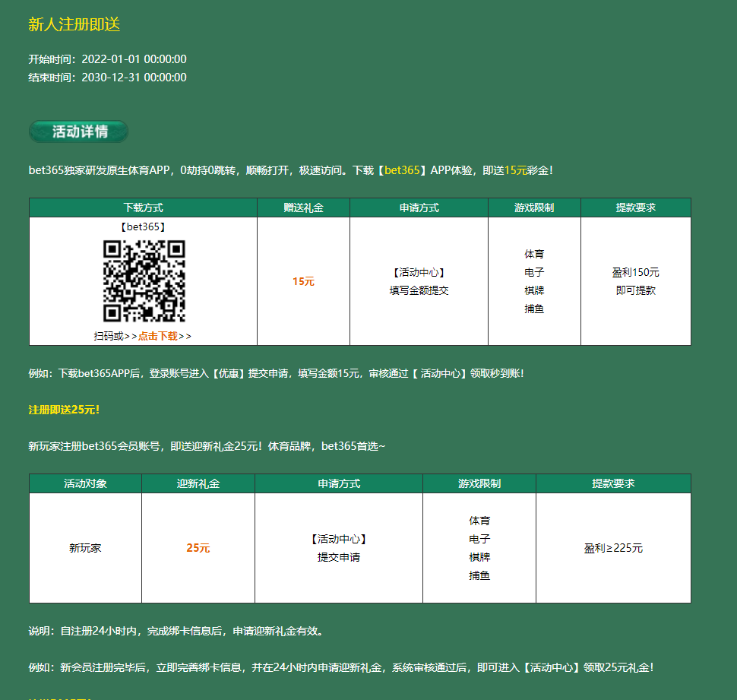Click the 点击下载 download link
737x700 pixels.
click(158, 336)
